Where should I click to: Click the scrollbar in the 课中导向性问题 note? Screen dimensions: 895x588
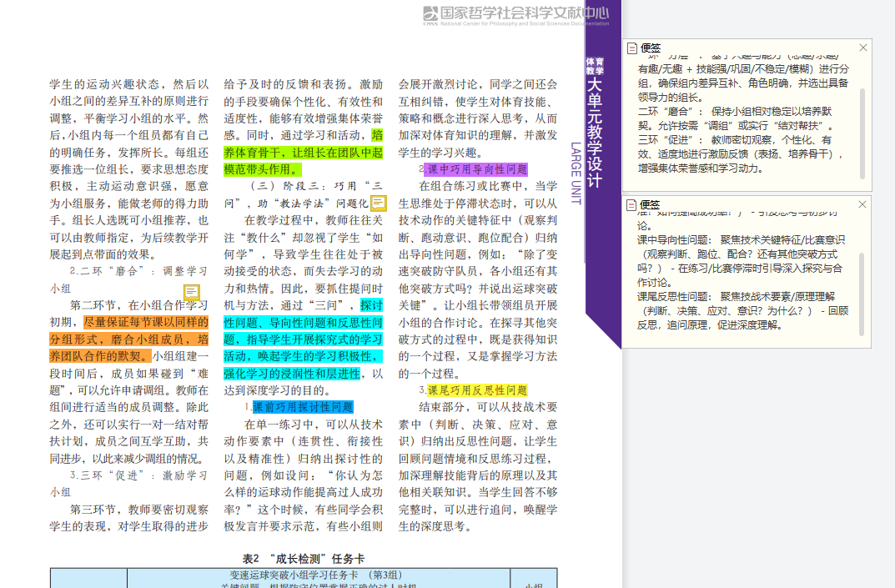coord(862,294)
